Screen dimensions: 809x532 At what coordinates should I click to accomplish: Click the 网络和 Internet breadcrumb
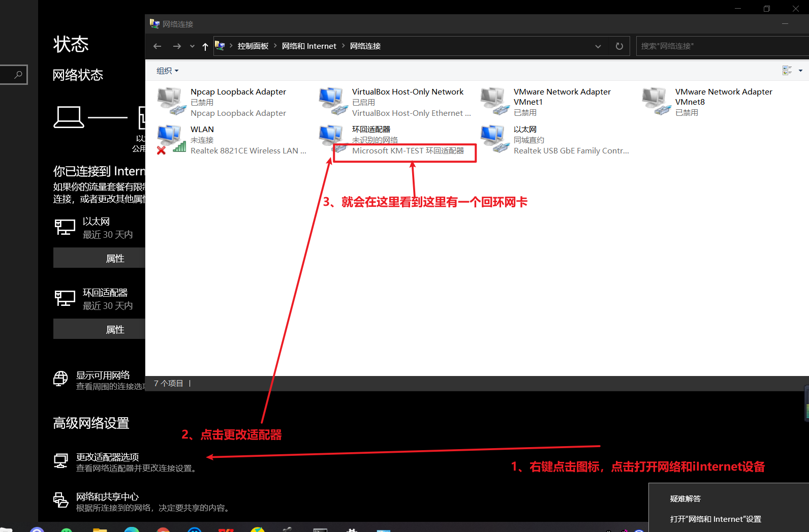(x=309, y=46)
